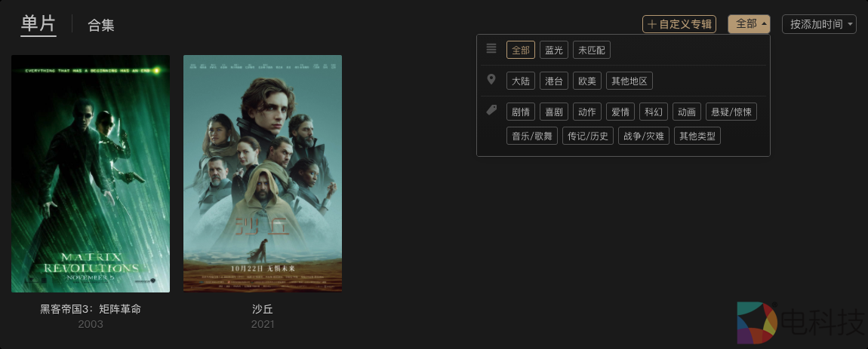Filter by 大陆 region
Image resolution: width=868 pixels, height=349 pixels.
point(520,81)
